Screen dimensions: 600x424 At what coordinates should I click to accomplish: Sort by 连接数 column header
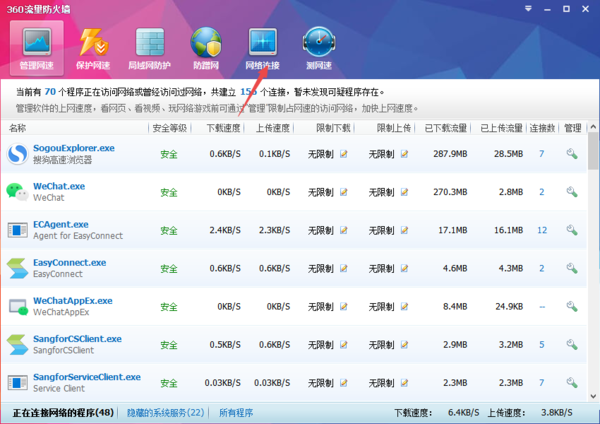(542, 128)
